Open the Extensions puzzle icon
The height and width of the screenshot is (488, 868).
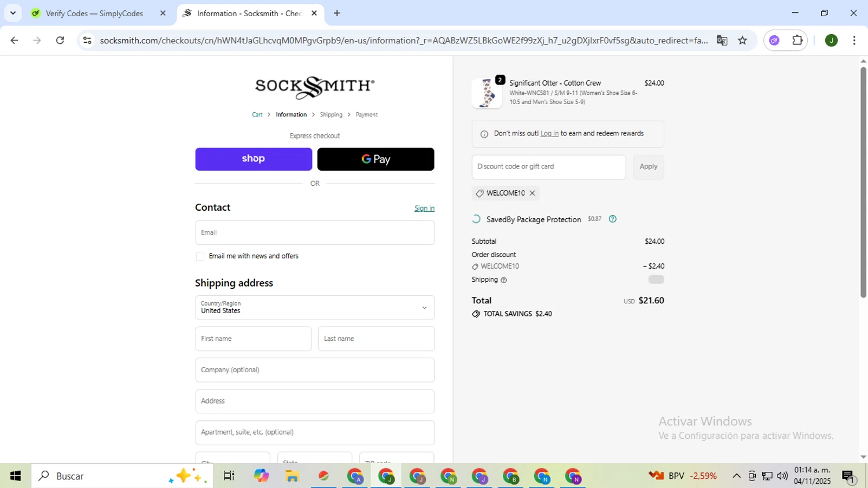click(797, 40)
